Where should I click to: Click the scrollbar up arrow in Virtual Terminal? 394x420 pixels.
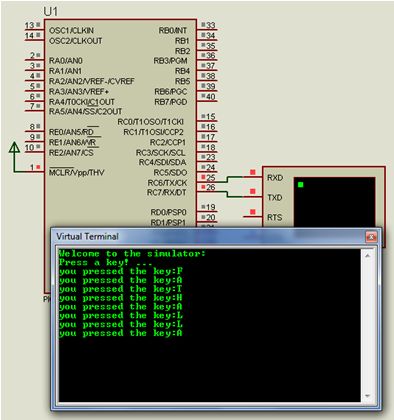(x=368, y=256)
